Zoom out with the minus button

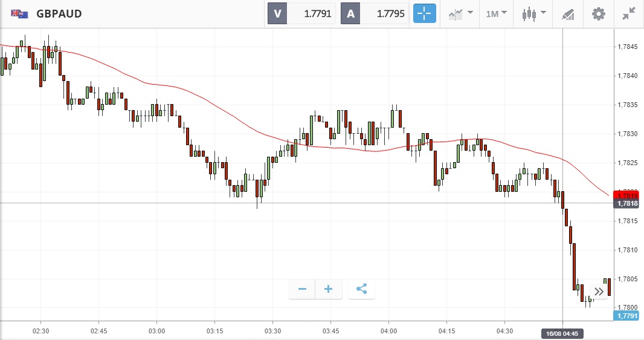302,289
